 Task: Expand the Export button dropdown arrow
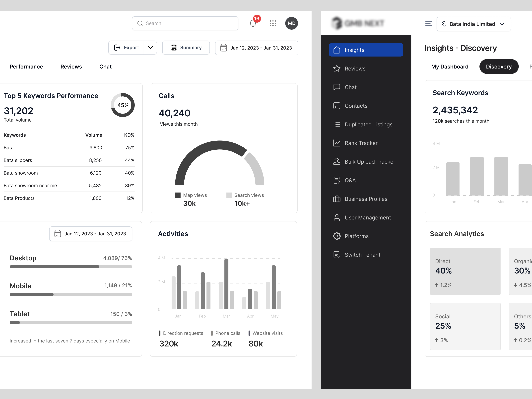pyautogui.click(x=151, y=47)
